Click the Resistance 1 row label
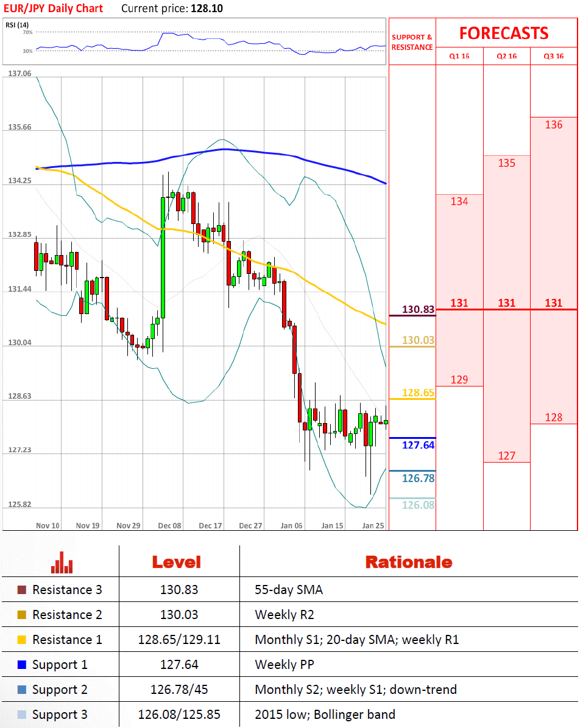 tap(67, 640)
